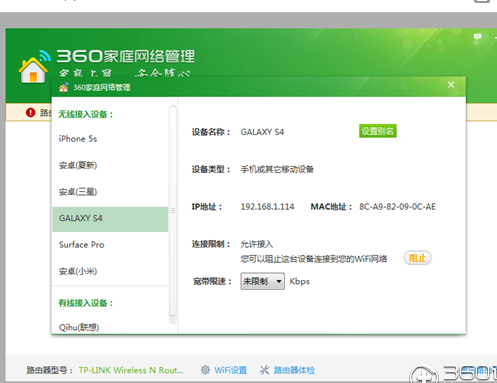Image resolution: width=497 pixels, height=383 pixels.
Task: Click the red warning alert icon
Action: 30,113
